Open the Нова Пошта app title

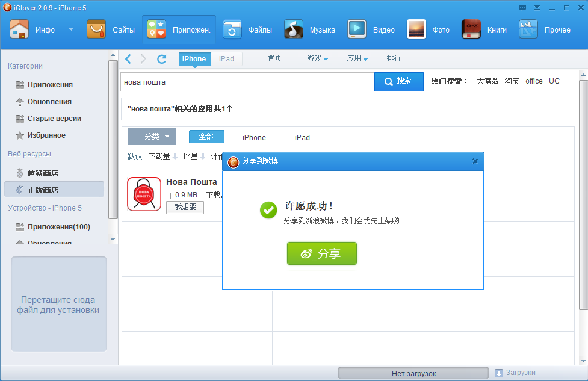coord(191,182)
